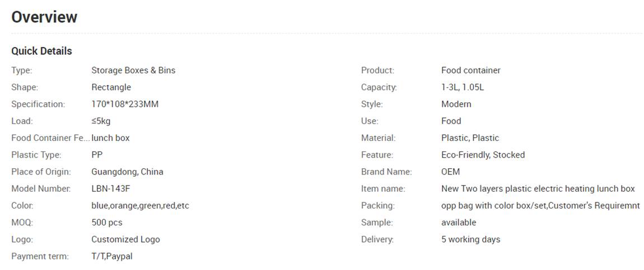Click the Food container product value
The height and width of the screenshot is (270, 644).
click(470, 70)
